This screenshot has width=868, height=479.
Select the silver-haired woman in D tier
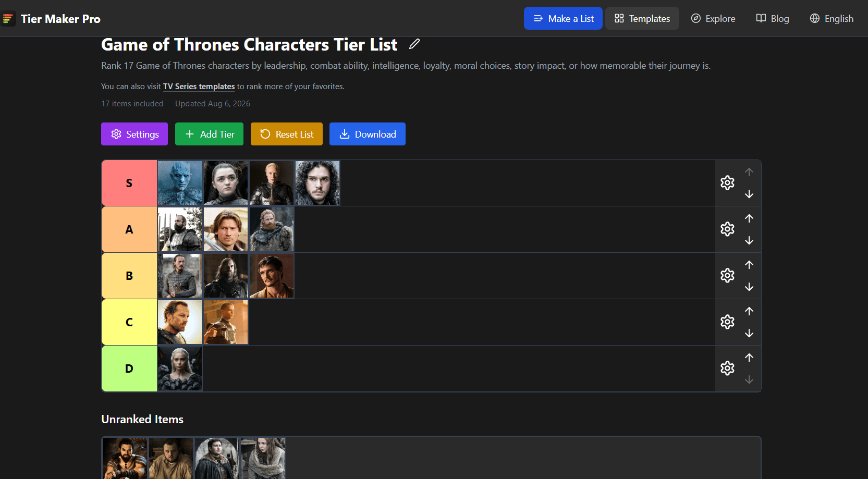point(180,369)
